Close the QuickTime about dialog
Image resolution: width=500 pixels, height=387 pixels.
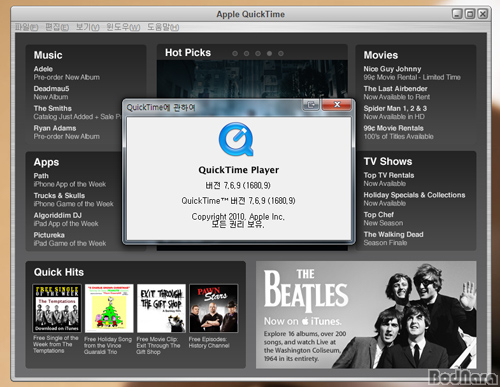pyautogui.click(x=337, y=105)
